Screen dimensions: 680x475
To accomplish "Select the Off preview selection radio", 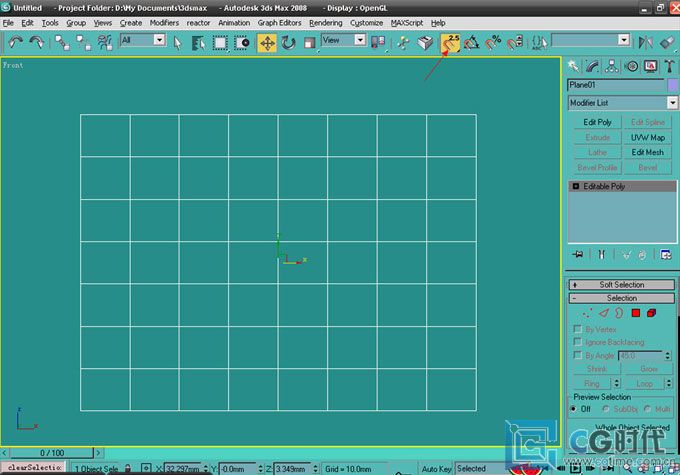I will point(574,409).
